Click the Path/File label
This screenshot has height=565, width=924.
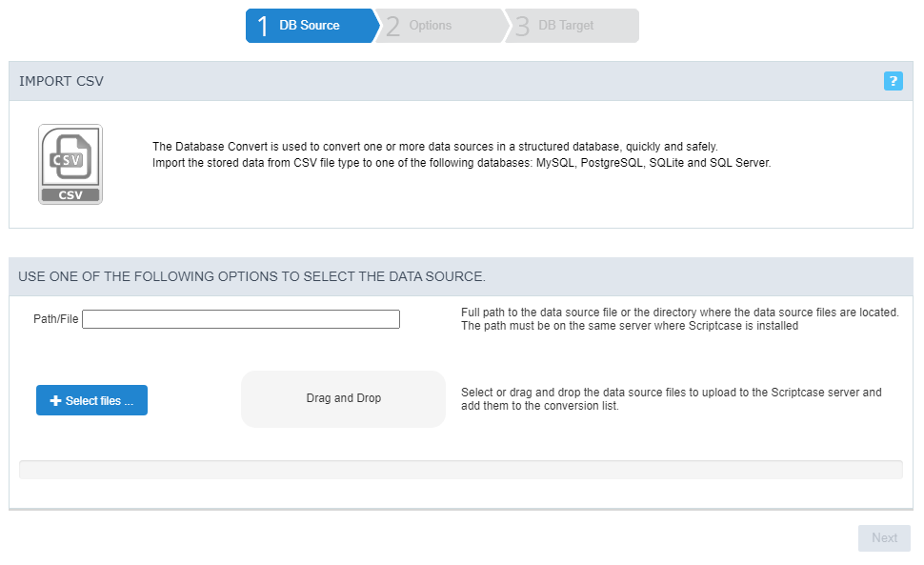point(56,319)
